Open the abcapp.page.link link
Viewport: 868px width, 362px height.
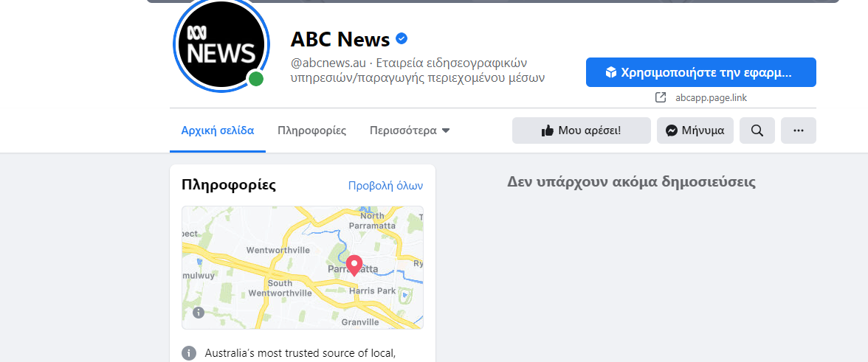711,97
